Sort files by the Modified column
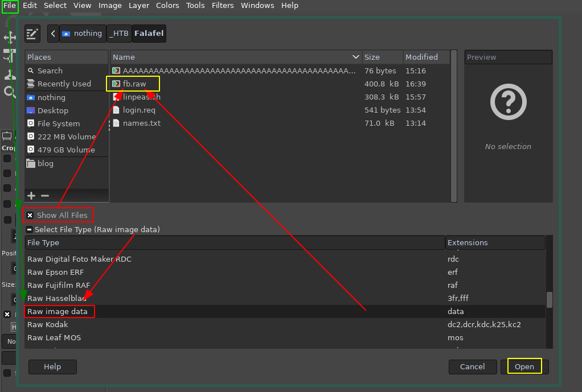The height and width of the screenshot is (392, 582). click(421, 57)
